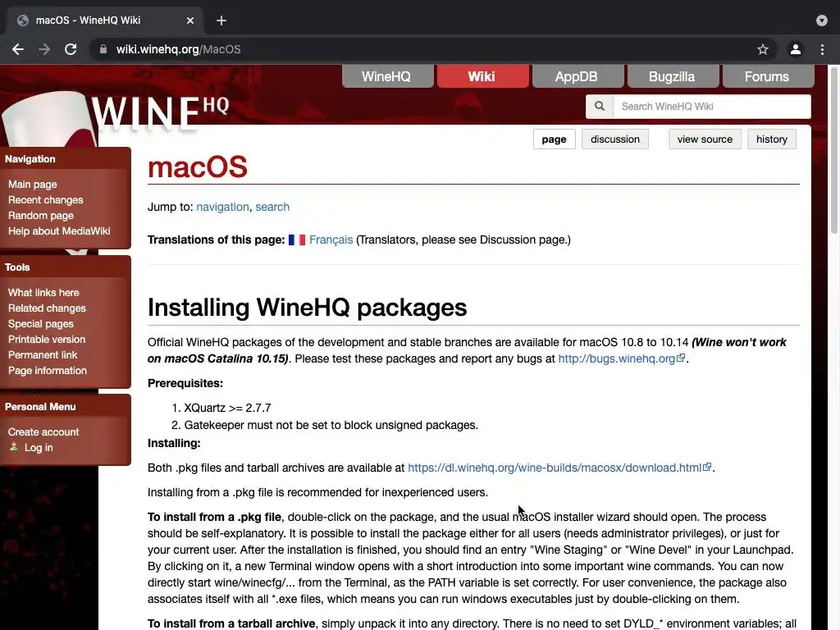Open the Chrome profile icon
This screenshot has height=630, width=840.
pos(796,49)
